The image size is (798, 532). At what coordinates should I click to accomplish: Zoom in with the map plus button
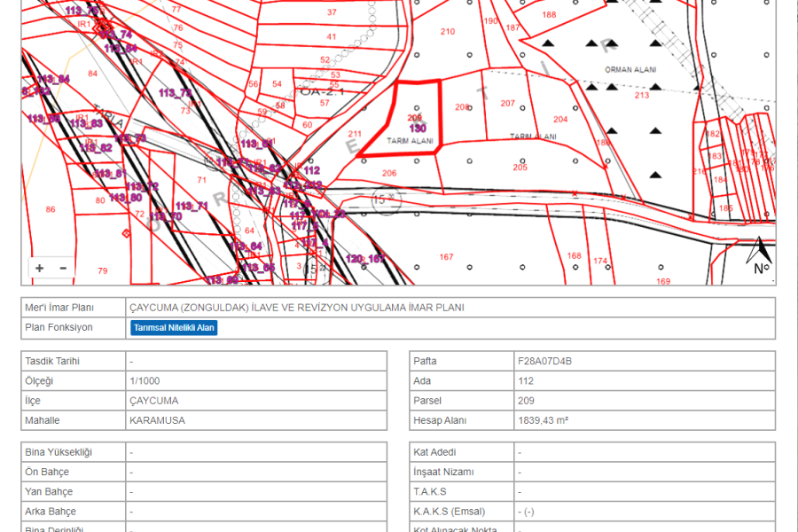[39, 268]
